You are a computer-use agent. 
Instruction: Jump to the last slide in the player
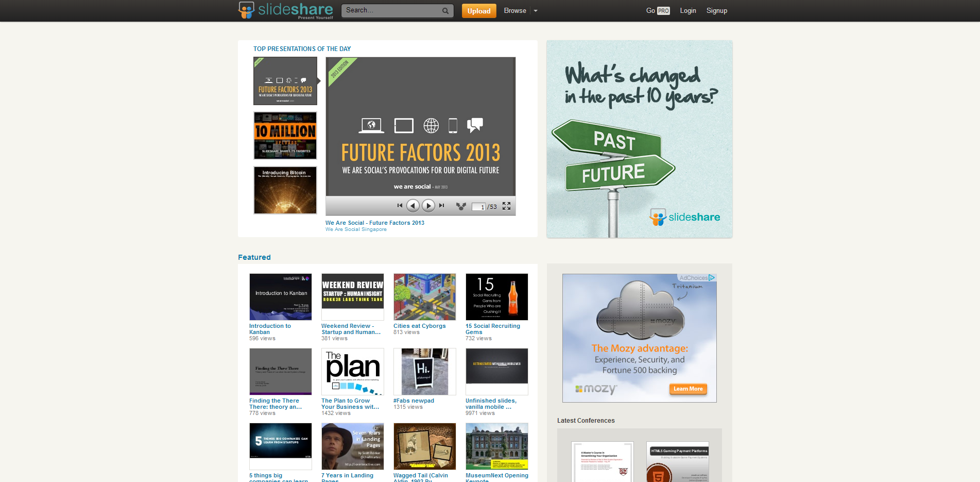[442, 205]
